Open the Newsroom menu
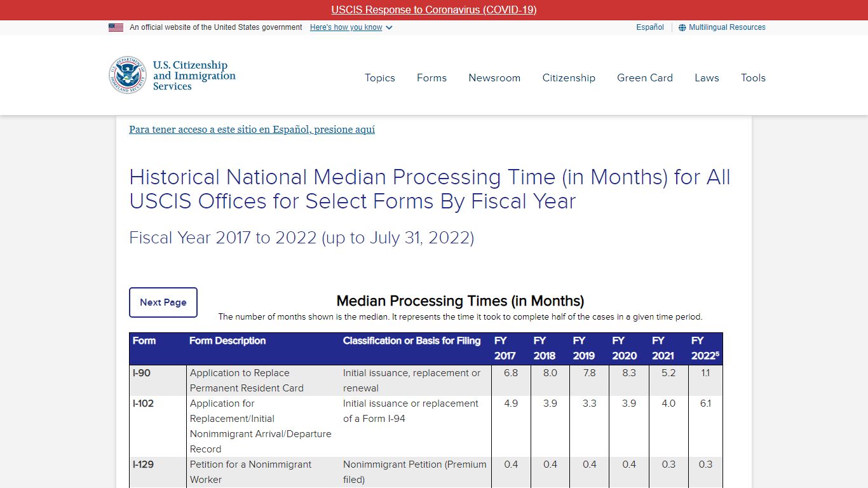868x488 pixels. [x=494, y=78]
